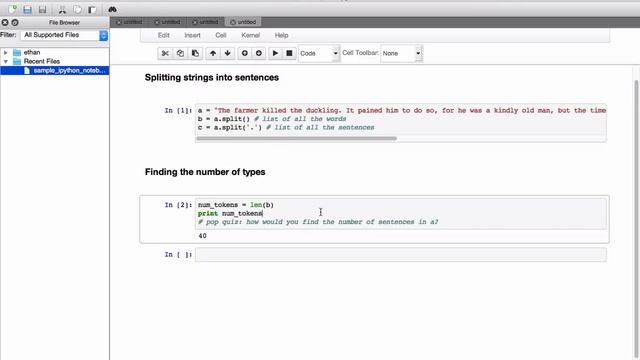Move selected cell down

[x=227, y=53]
